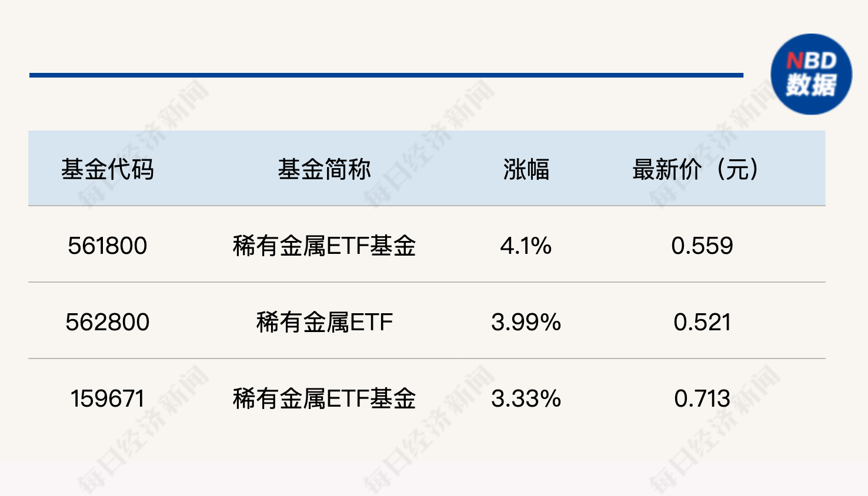This screenshot has width=868, height=496.
Task: Click 稀有金属ETF基金 in the first row
Action: tap(325, 246)
